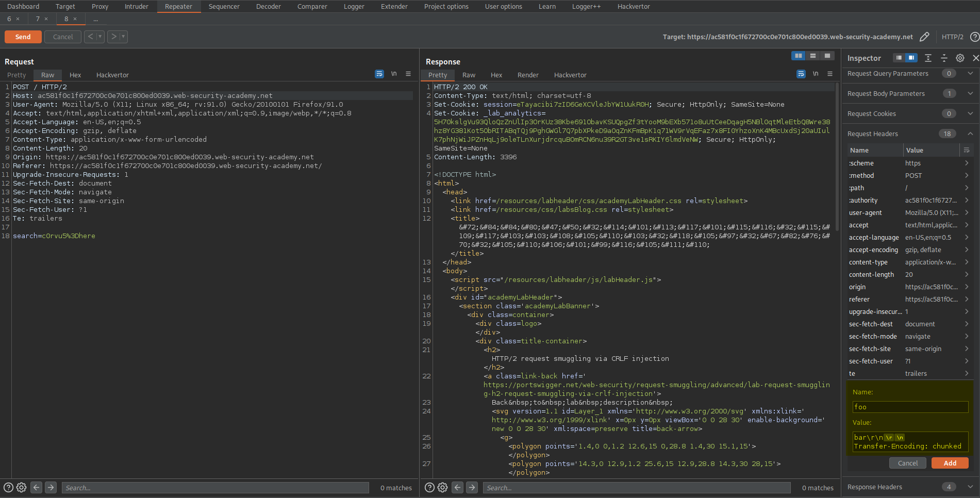Viewport: 980px width, 498px height.
Task: Select top-bottom split layout icon
Action: click(x=812, y=56)
